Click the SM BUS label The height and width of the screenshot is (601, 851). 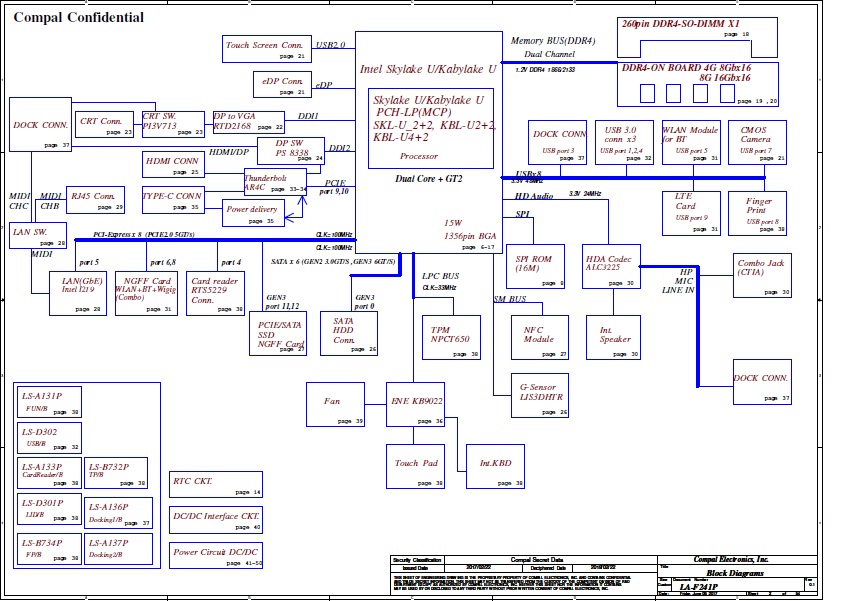pyautogui.click(x=510, y=299)
